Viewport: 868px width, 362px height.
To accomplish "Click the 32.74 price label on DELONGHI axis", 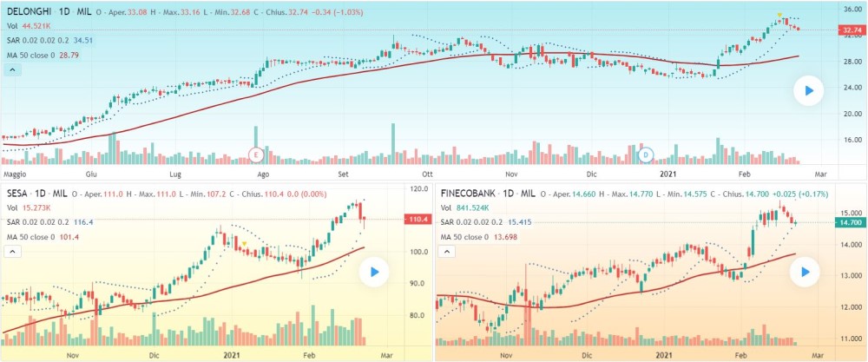I will [x=851, y=30].
